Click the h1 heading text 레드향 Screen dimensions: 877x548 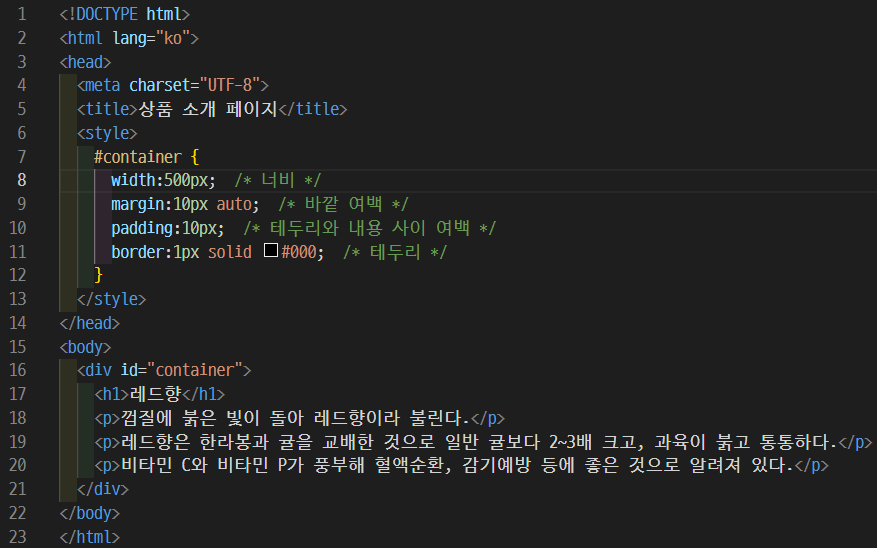pos(155,394)
